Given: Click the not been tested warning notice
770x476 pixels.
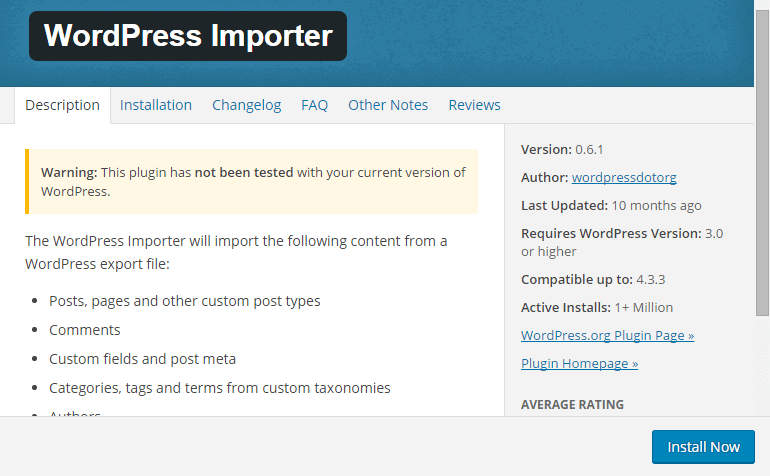Looking at the screenshot, I should [x=251, y=182].
